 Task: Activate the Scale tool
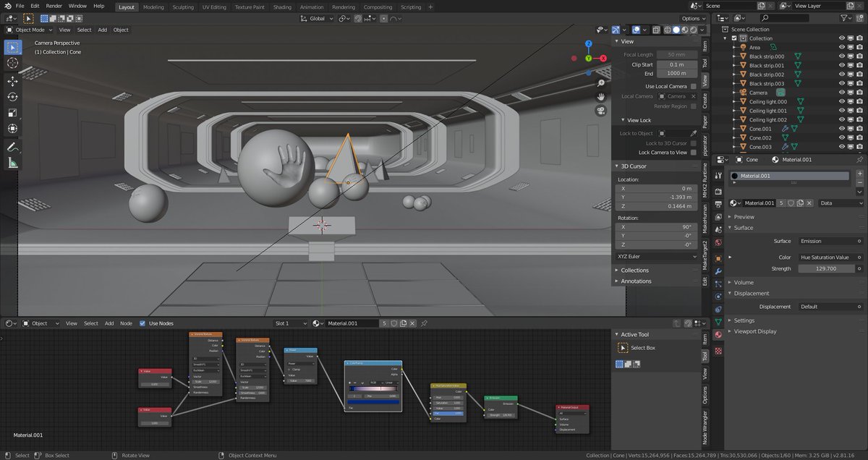coord(12,113)
